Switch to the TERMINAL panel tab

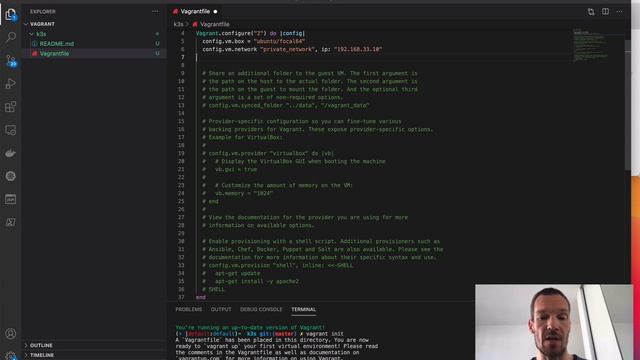point(303,309)
